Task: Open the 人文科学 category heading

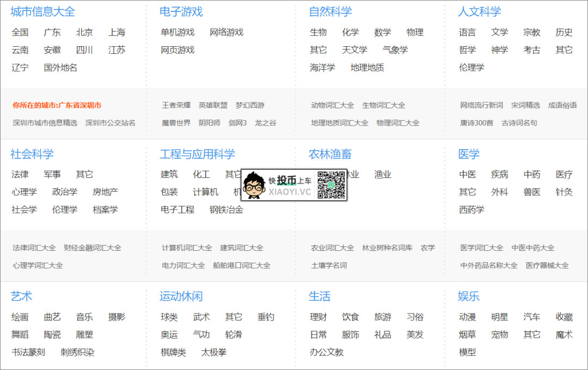Action: pos(479,11)
